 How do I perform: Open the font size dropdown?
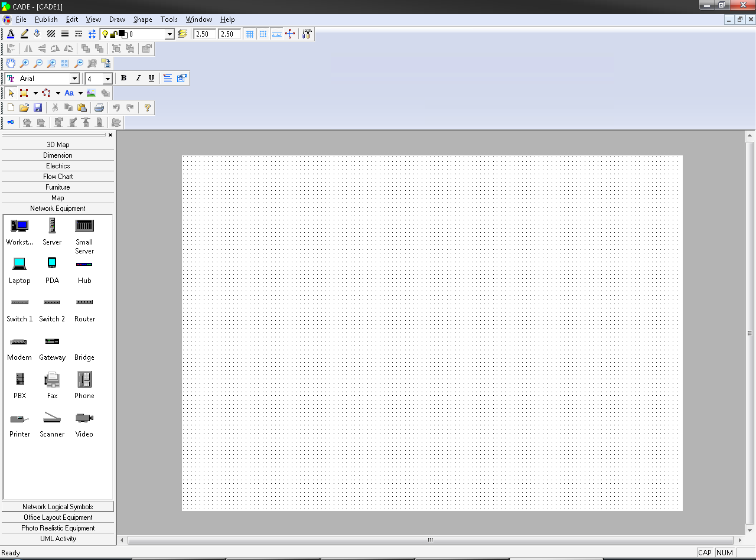point(107,79)
